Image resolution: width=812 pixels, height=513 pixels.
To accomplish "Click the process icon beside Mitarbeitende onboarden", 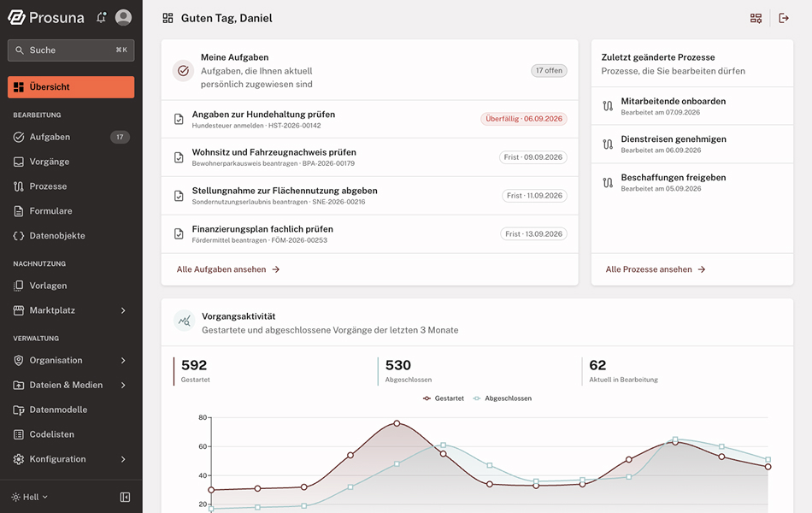I will (608, 106).
